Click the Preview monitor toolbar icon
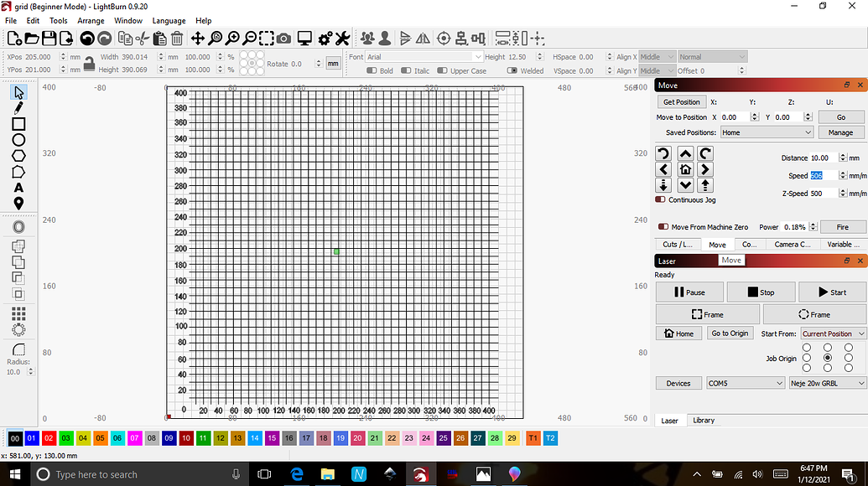Image resolution: width=868 pixels, height=486 pixels. click(x=304, y=39)
